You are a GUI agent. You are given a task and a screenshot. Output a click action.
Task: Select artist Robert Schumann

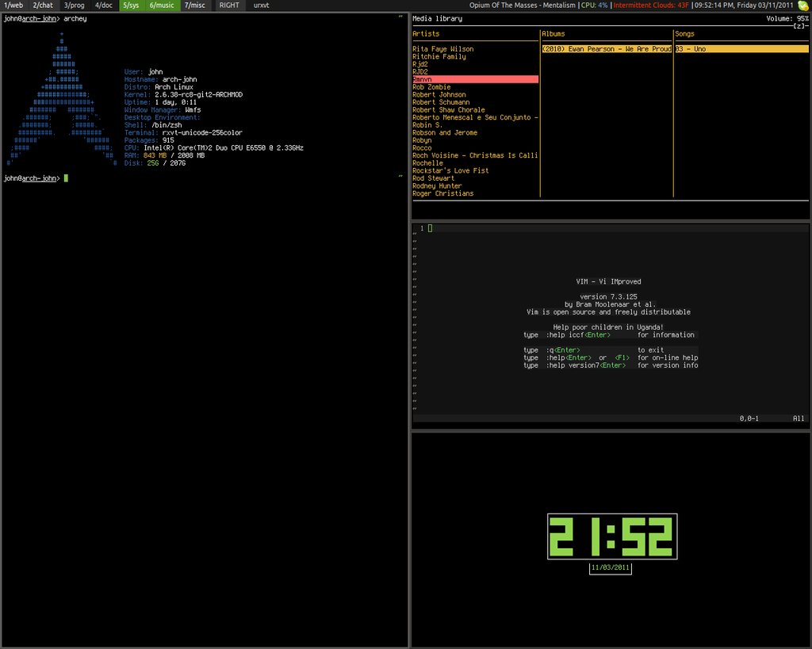point(441,102)
